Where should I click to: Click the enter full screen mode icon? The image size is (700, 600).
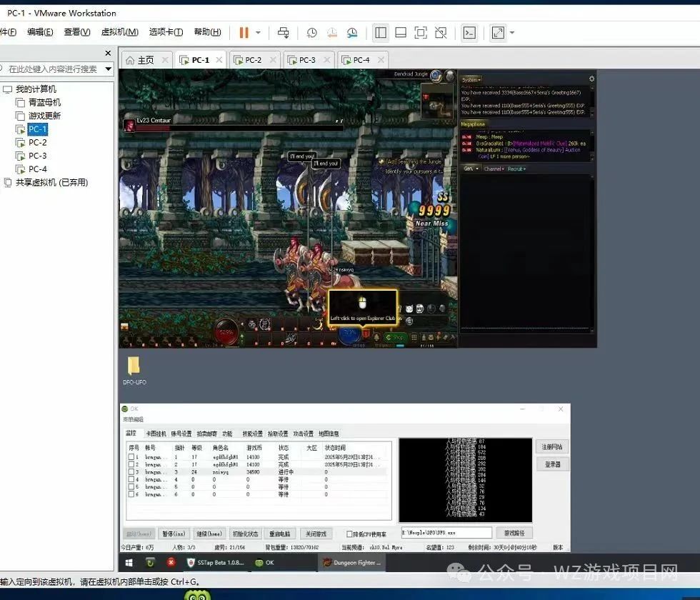click(421, 32)
